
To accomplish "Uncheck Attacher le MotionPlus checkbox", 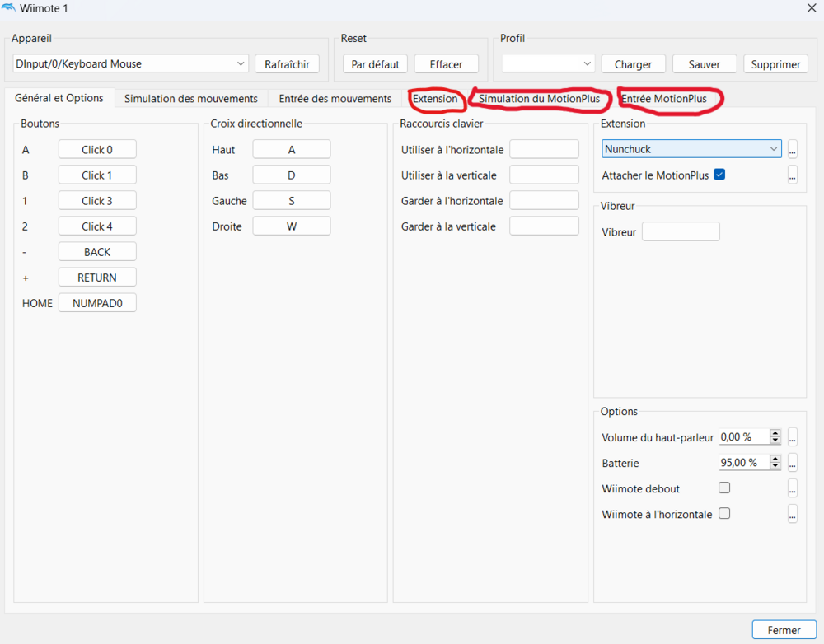I will tap(719, 175).
